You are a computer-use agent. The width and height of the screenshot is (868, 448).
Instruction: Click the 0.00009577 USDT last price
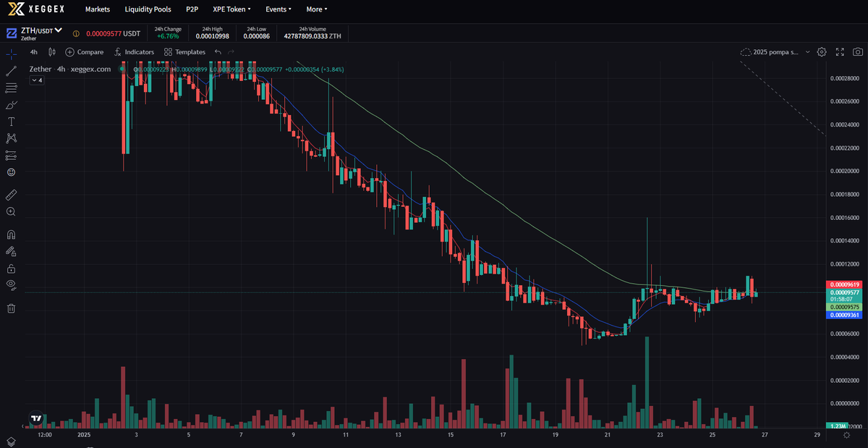pyautogui.click(x=113, y=33)
